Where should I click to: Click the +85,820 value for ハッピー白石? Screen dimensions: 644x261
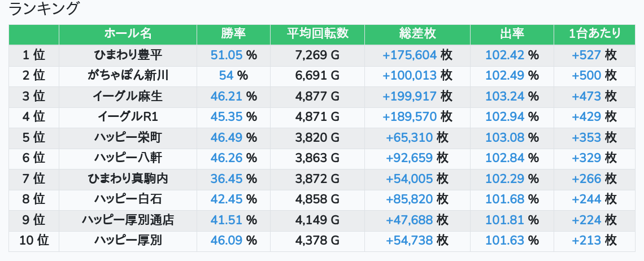coord(410,199)
